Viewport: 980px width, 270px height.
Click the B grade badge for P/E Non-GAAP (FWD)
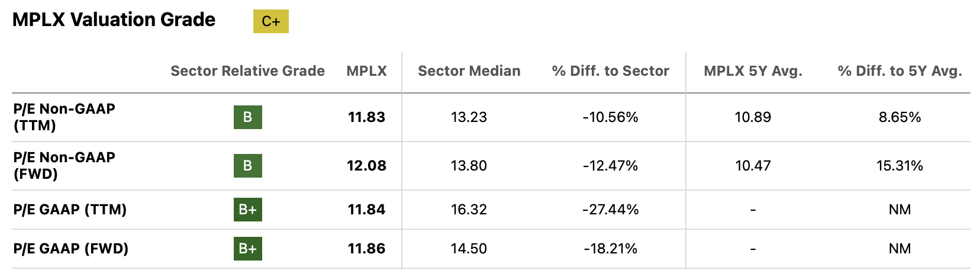click(247, 166)
